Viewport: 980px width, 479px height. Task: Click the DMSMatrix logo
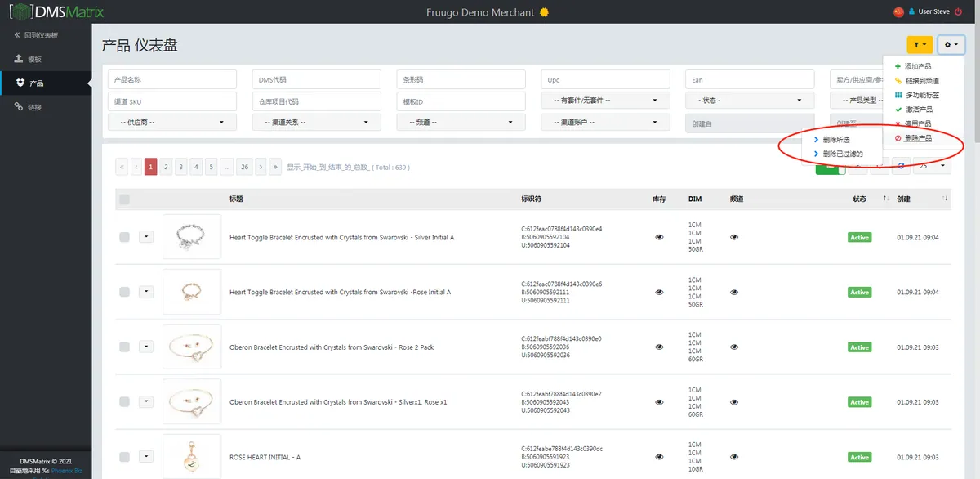pyautogui.click(x=56, y=12)
